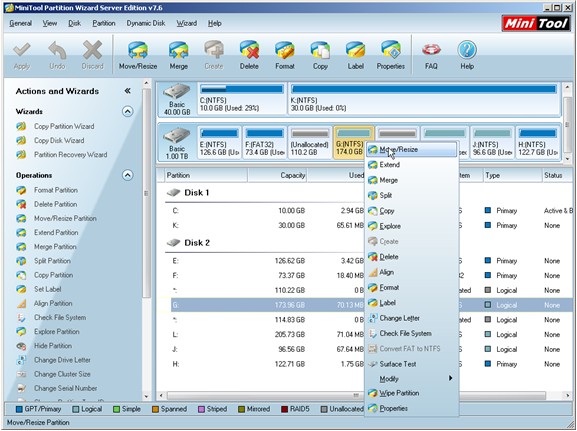Choose Extend in the context menu
This screenshot has width=577, height=431.
click(412, 165)
